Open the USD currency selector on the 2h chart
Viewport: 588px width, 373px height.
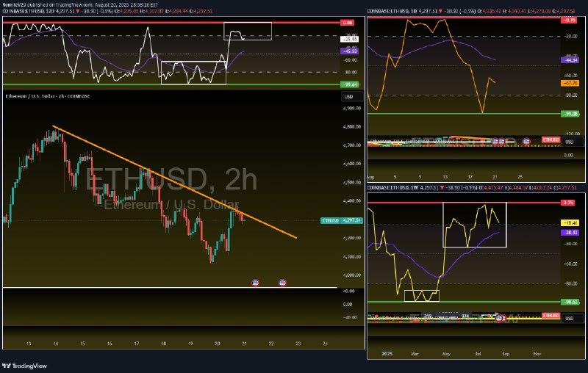point(352,97)
